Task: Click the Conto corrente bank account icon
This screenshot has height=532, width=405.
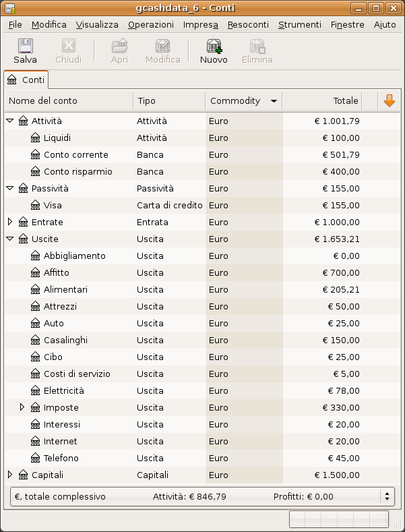Action: coord(36,154)
